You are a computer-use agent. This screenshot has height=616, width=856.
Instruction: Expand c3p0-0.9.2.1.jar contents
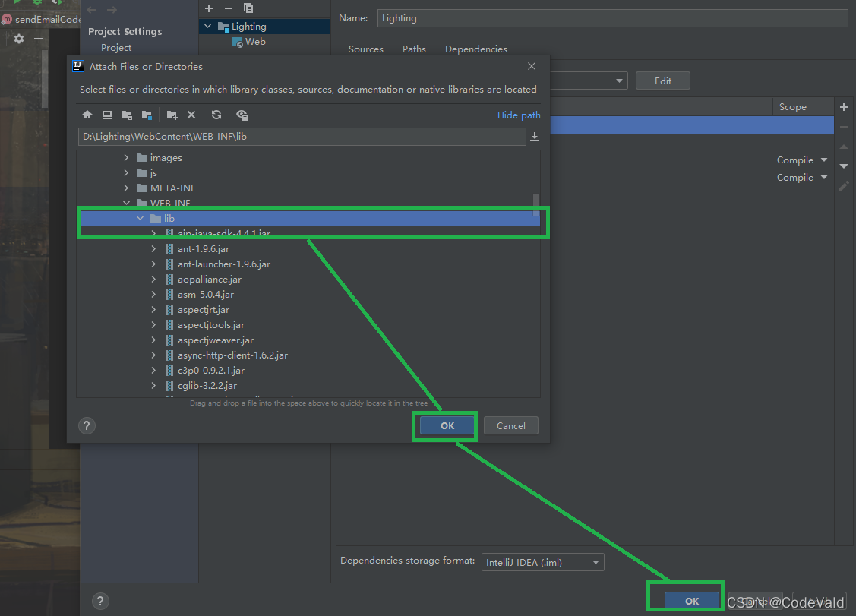click(154, 370)
